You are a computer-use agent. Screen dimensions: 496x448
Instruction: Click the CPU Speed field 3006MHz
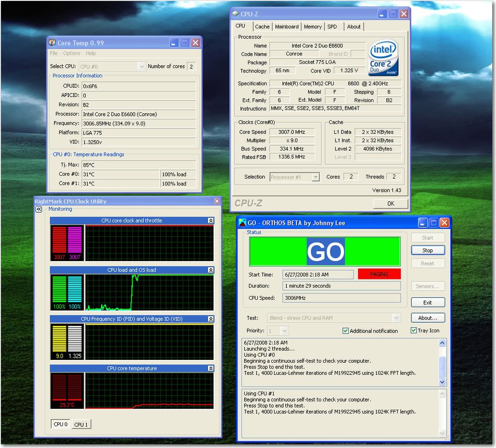[341, 298]
